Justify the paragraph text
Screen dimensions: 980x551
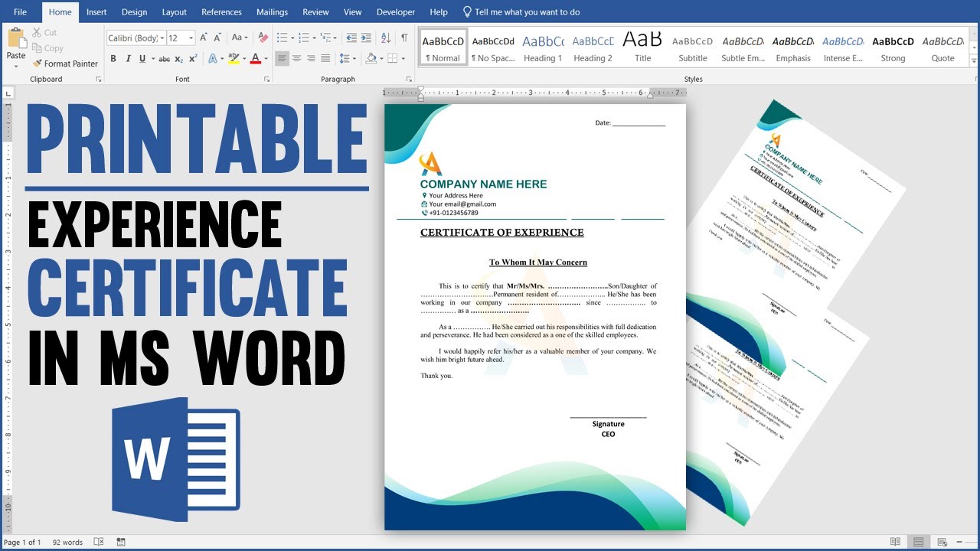point(325,58)
